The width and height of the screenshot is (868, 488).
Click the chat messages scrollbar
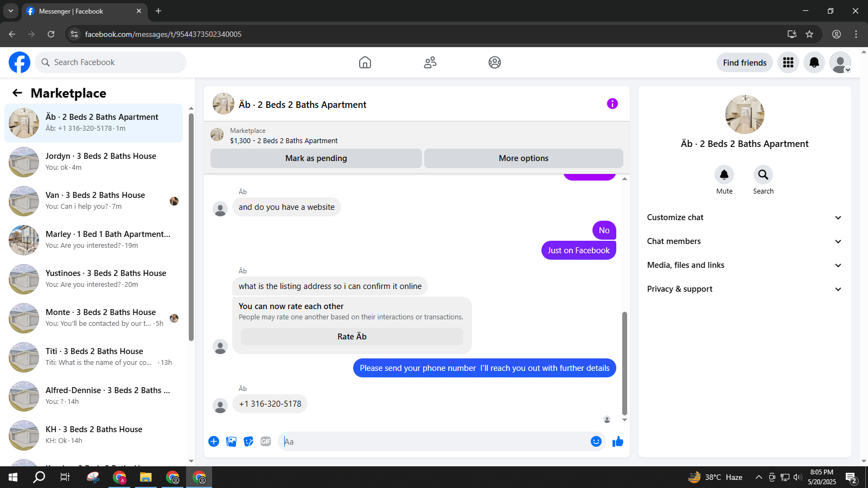click(x=624, y=363)
